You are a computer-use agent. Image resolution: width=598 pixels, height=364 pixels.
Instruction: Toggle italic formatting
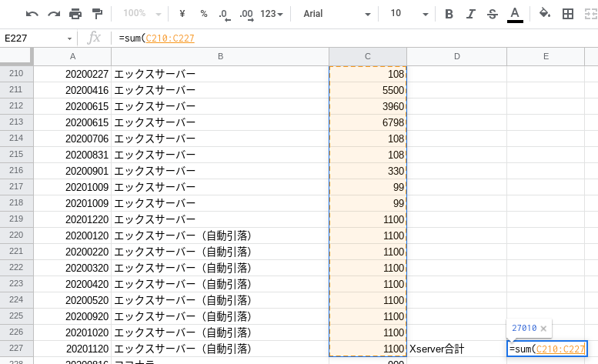[470, 14]
